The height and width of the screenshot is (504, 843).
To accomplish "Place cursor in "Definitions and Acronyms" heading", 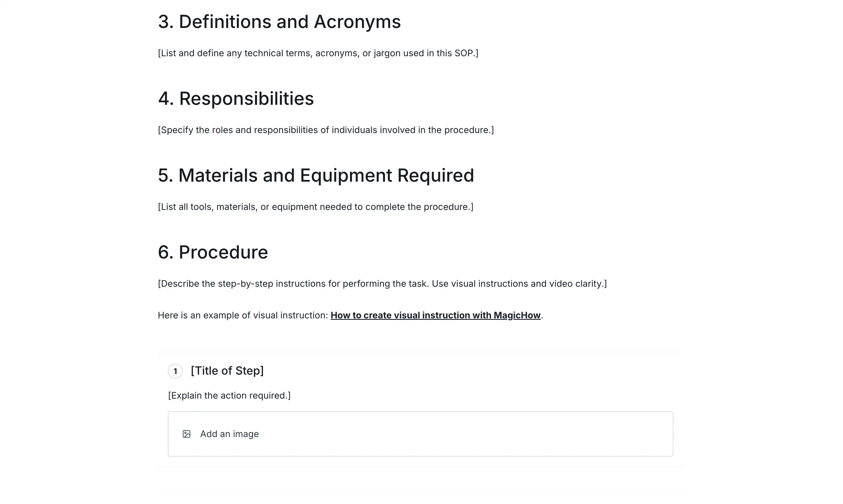I will click(279, 22).
